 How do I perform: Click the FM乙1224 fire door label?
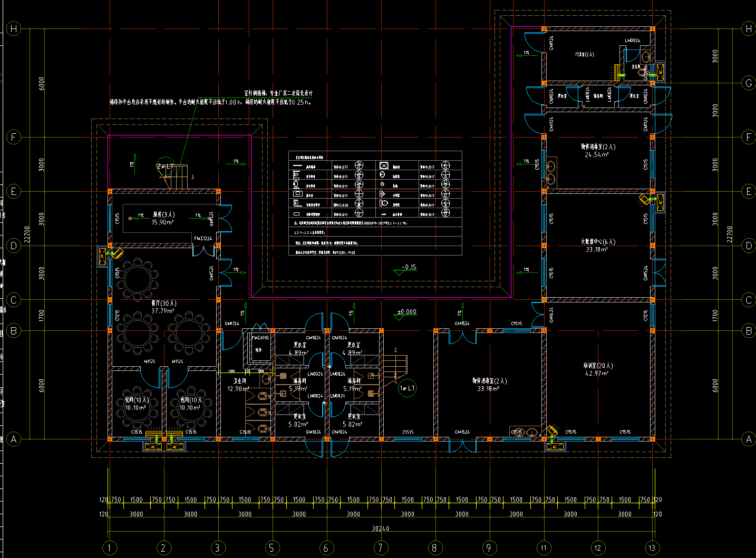203,239
